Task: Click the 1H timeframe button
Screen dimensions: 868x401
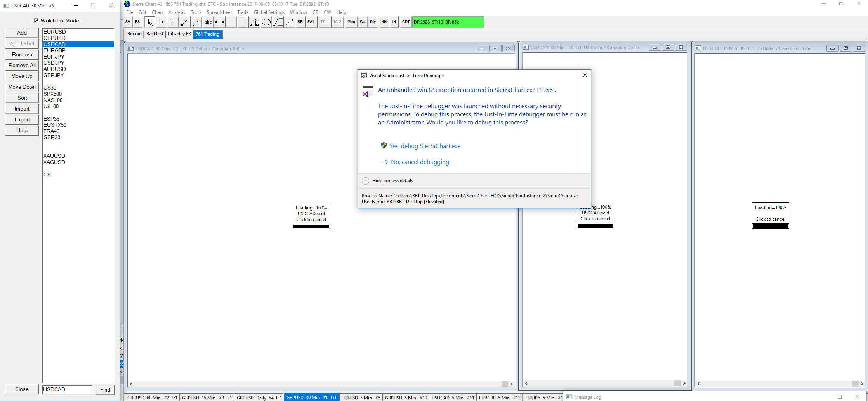Action: tap(394, 22)
